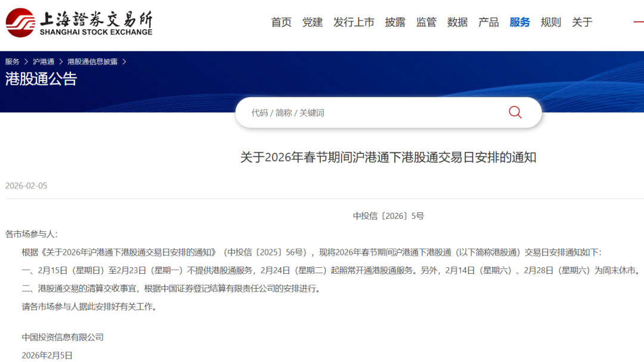This screenshot has width=644, height=362.
Task: Open the 产品 navigation menu
Action: pyautogui.click(x=488, y=22)
